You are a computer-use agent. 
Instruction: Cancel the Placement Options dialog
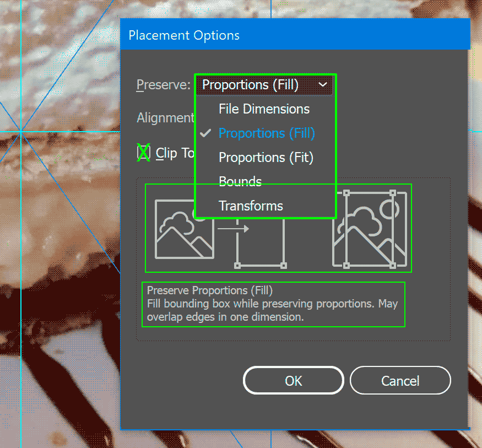[400, 380]
